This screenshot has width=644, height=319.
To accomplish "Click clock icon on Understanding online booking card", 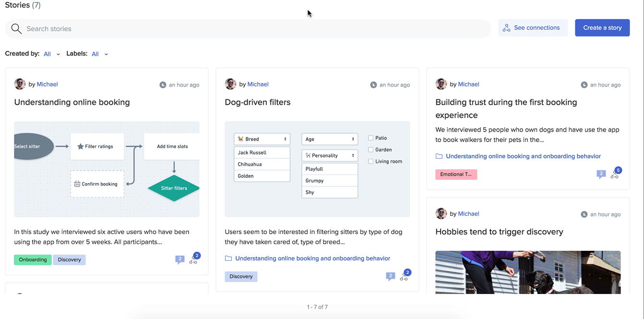I will 163,85.
